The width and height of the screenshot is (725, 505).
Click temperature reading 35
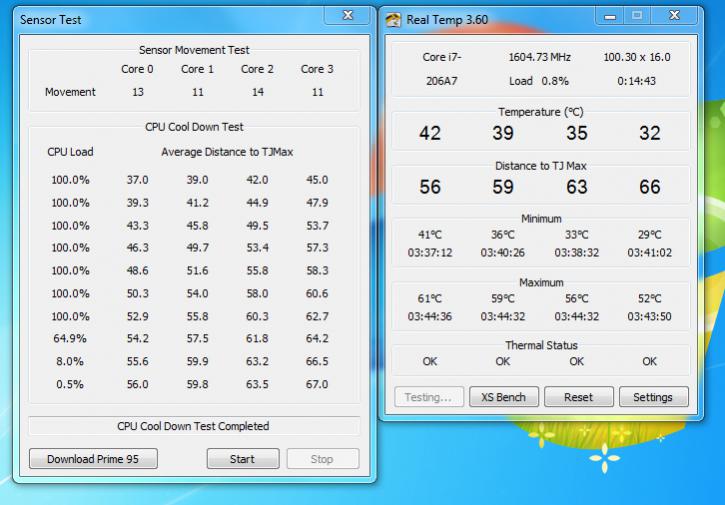(x=577, y=133)
